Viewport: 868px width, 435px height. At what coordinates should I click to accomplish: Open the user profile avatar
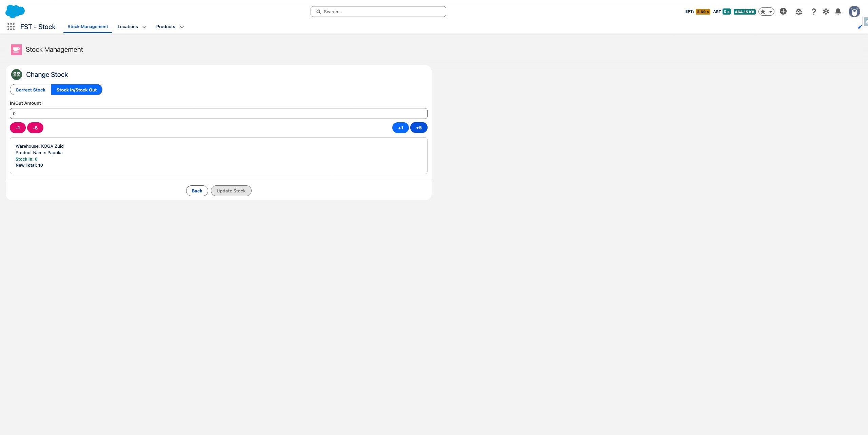854,12
